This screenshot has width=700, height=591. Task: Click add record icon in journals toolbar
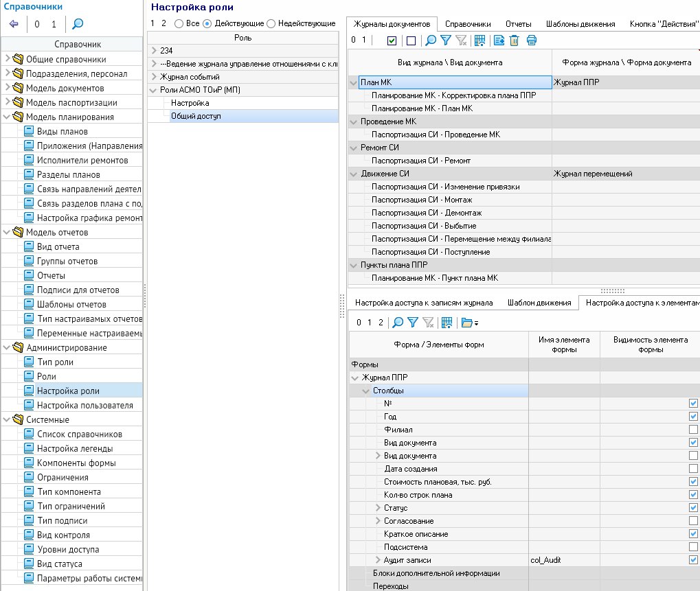click(499, 40)
